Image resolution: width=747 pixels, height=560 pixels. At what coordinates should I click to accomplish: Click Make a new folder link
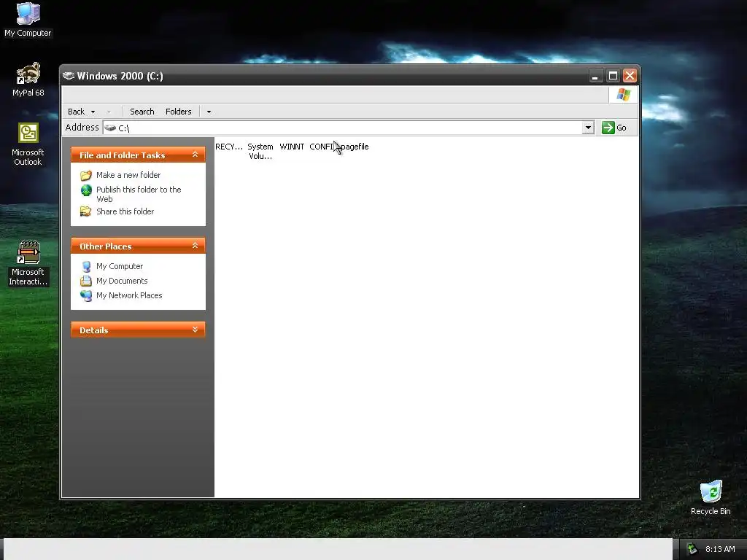(128, 175)
